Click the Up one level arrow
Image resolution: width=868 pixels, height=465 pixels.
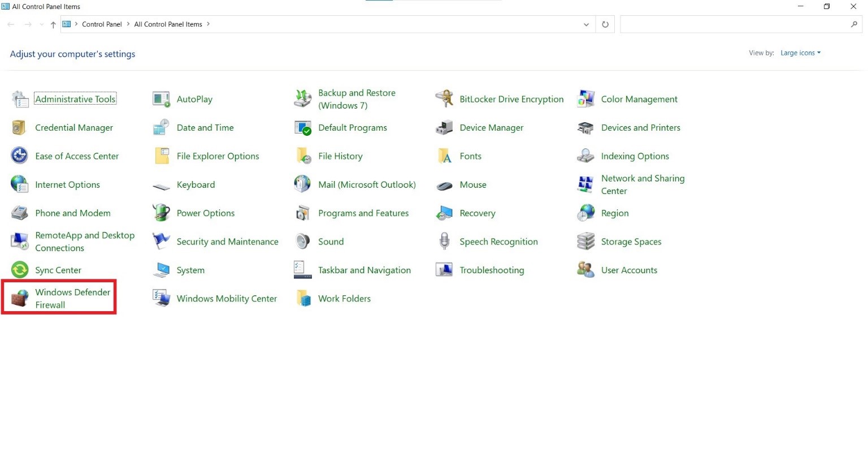tap(53, 24)
